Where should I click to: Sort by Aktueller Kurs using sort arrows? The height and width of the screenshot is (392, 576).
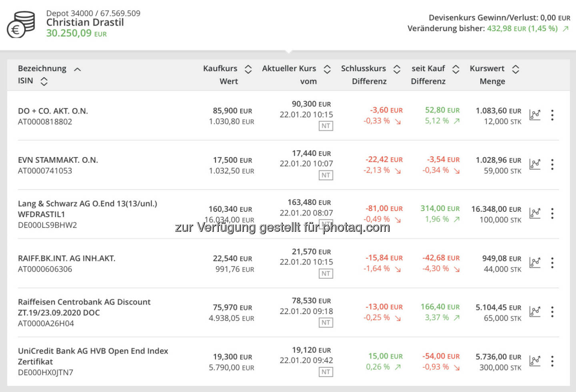[327, 69]
